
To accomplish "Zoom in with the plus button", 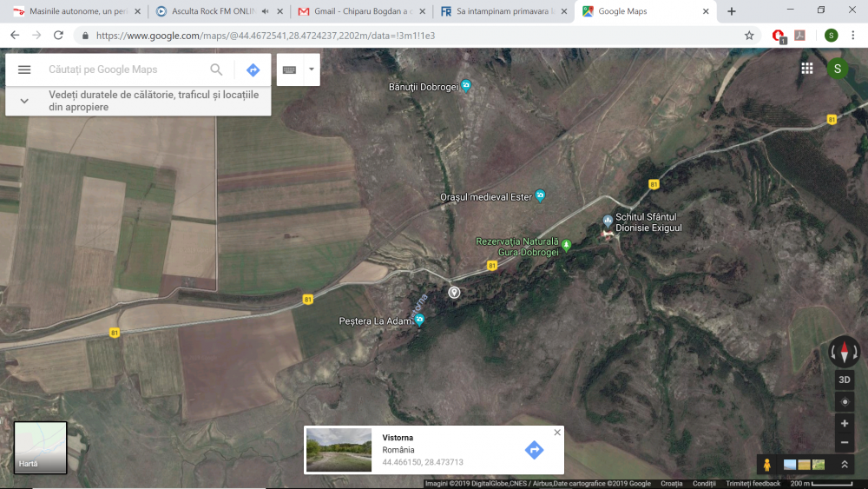I will [x=845, y=424].
